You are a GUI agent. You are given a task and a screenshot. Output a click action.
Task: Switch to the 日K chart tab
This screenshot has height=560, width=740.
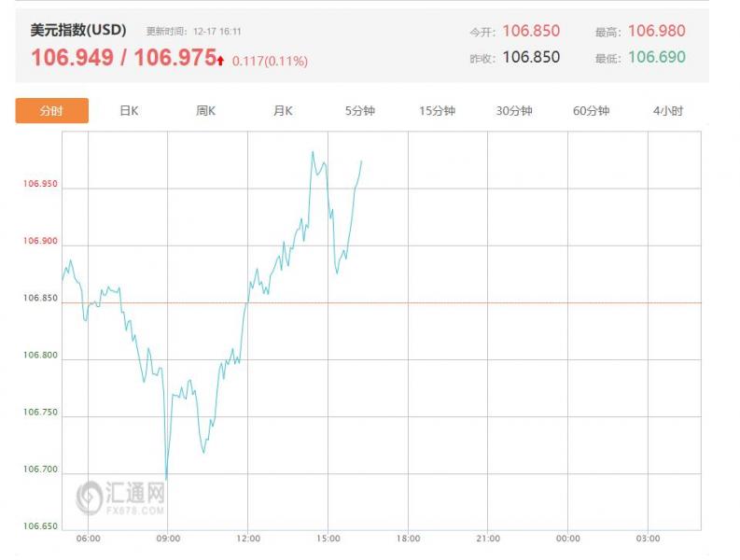129,111
